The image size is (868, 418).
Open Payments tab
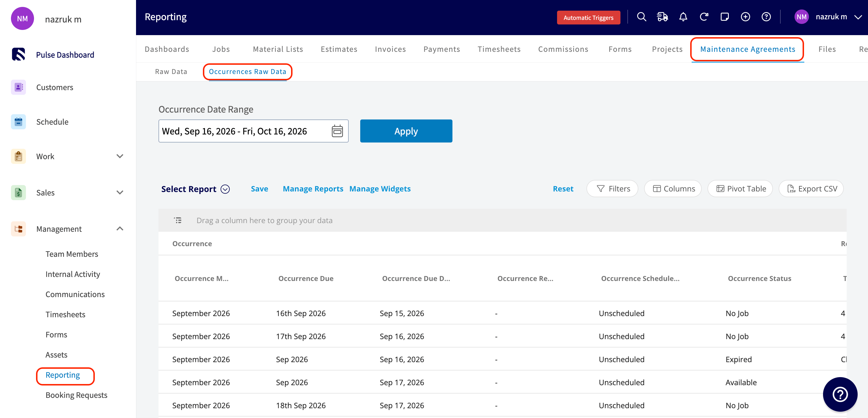(442, 49)
